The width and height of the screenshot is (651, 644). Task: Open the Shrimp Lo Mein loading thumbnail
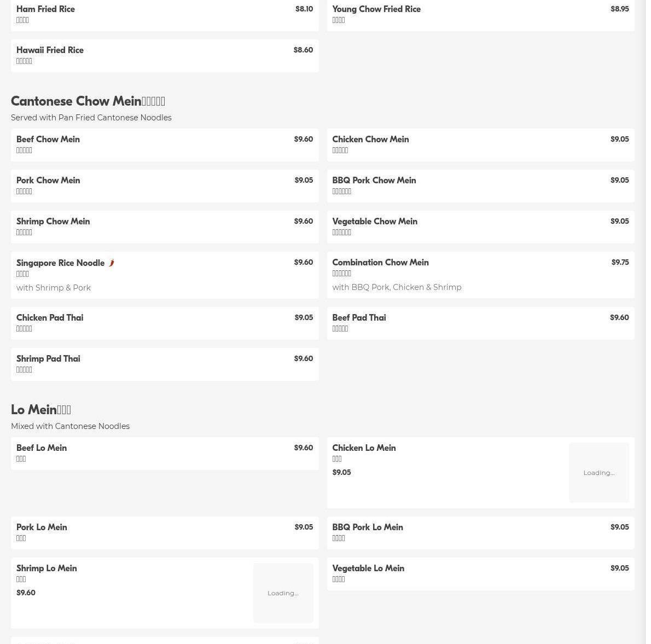pos(283,593)
